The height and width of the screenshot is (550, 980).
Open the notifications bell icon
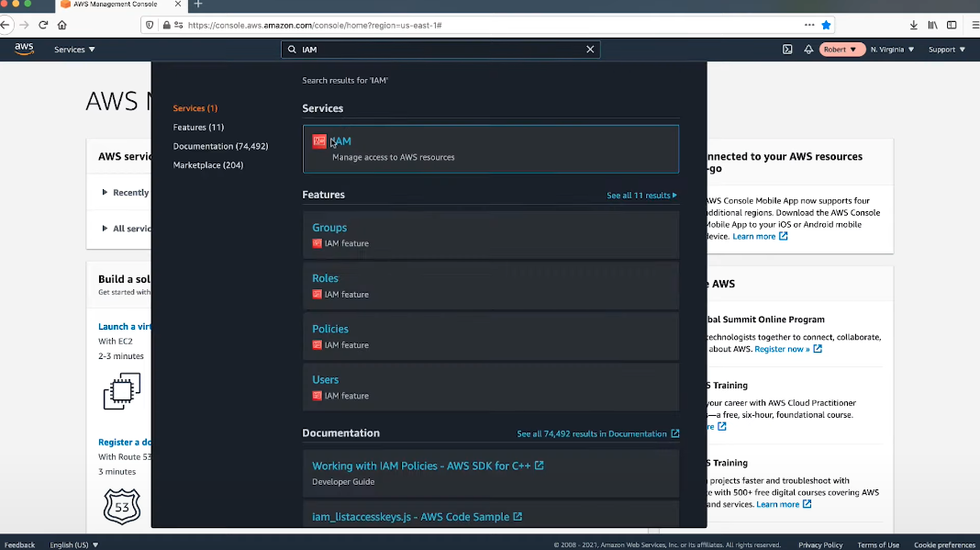tap(808, 50)
